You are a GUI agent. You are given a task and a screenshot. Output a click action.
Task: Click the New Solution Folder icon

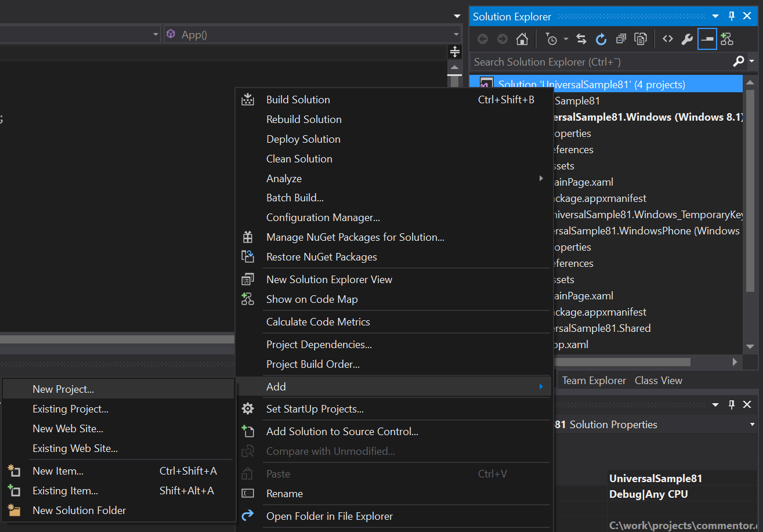point(14,511)
